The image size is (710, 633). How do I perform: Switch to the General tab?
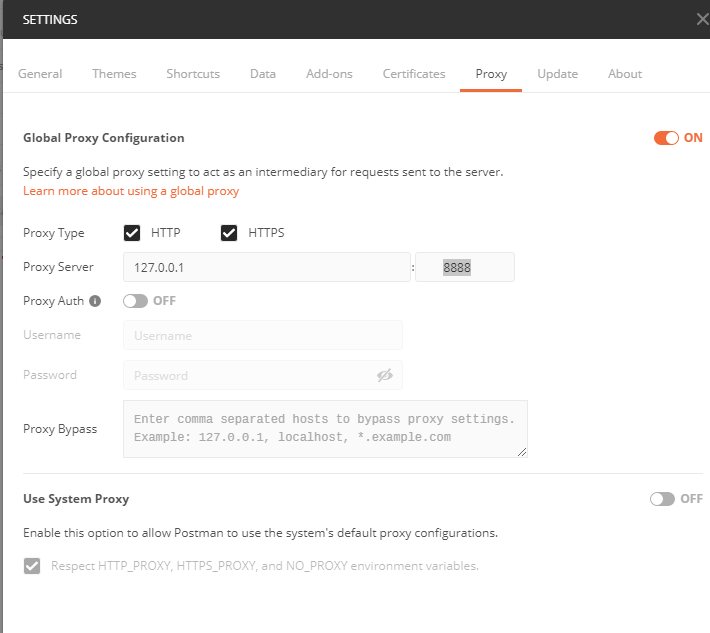pyautogui.click(x=40, y=74)
